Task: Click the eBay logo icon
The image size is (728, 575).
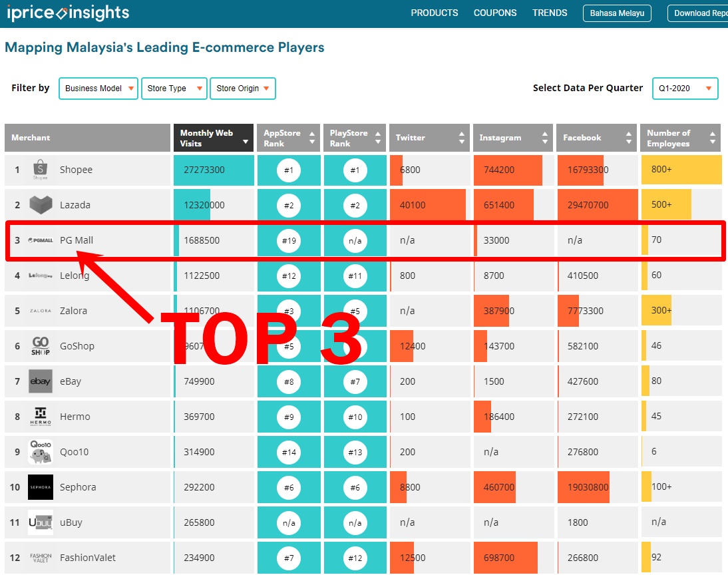Action: click(x=41, y=381)
